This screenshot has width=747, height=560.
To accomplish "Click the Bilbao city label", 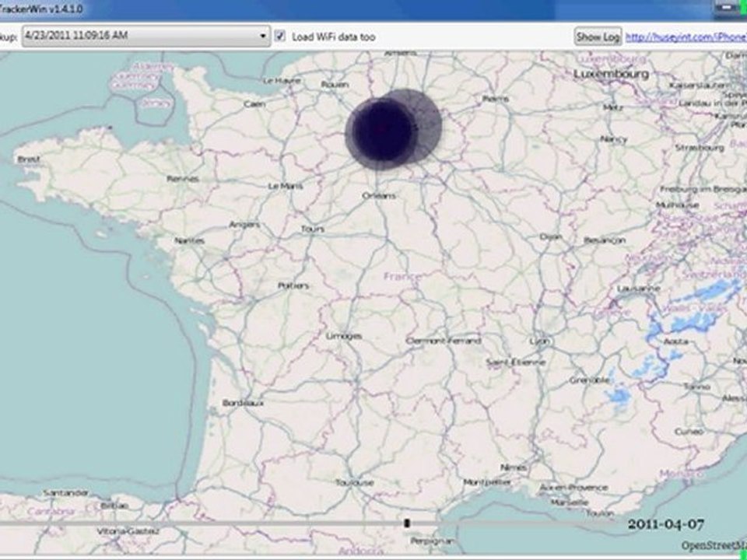I will [114, 505].
